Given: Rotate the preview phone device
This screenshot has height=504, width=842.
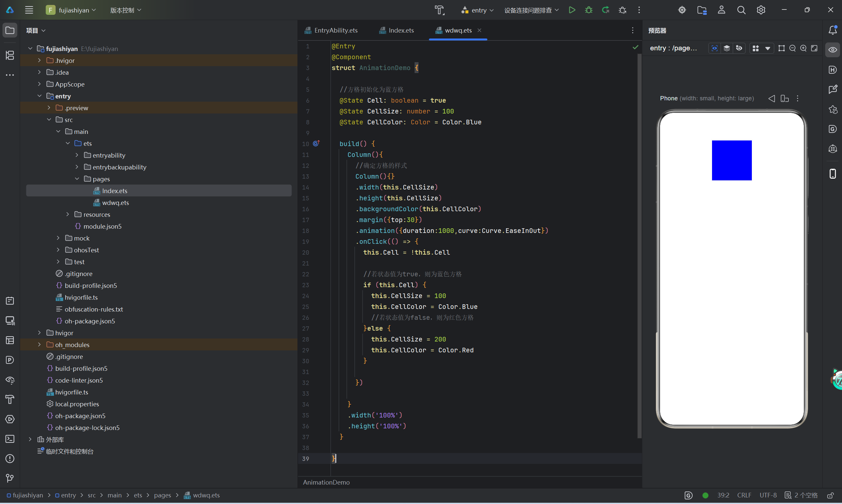Looking at the screenshot, I should click(x=784, y=98).
